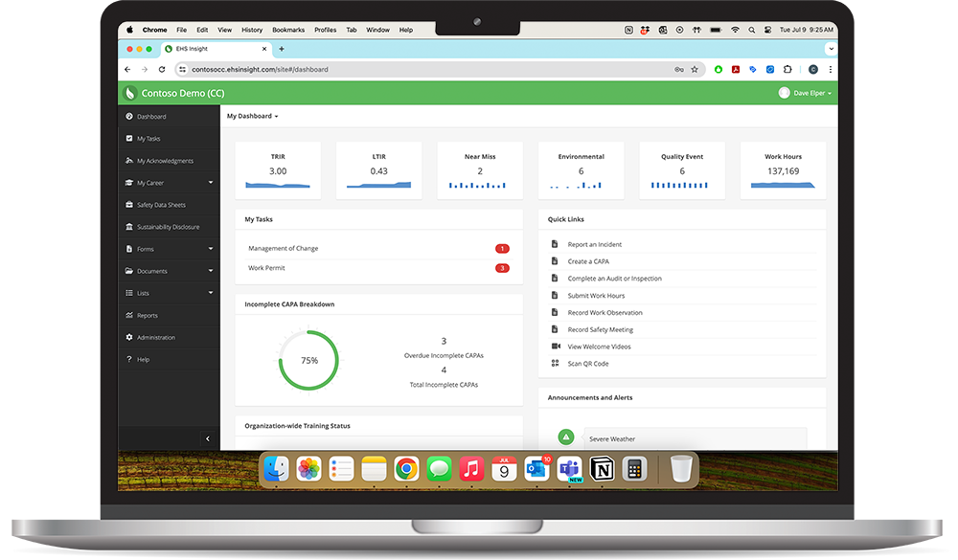Click the Create a CAPA link
Viewport: 958px width, 560px height.
click(x=588, y=261)
